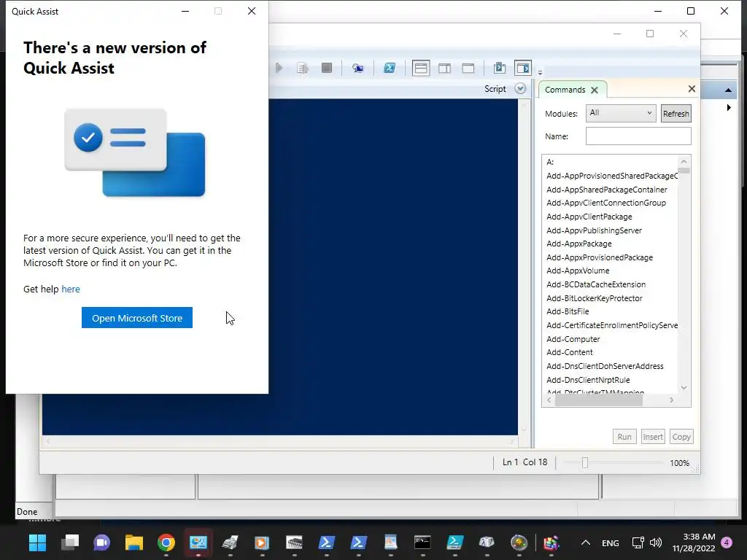The image size is (747, 560).
Task: Click the Start PowerShell.exe icon in toolbar
Action: (x=390, y=68)
